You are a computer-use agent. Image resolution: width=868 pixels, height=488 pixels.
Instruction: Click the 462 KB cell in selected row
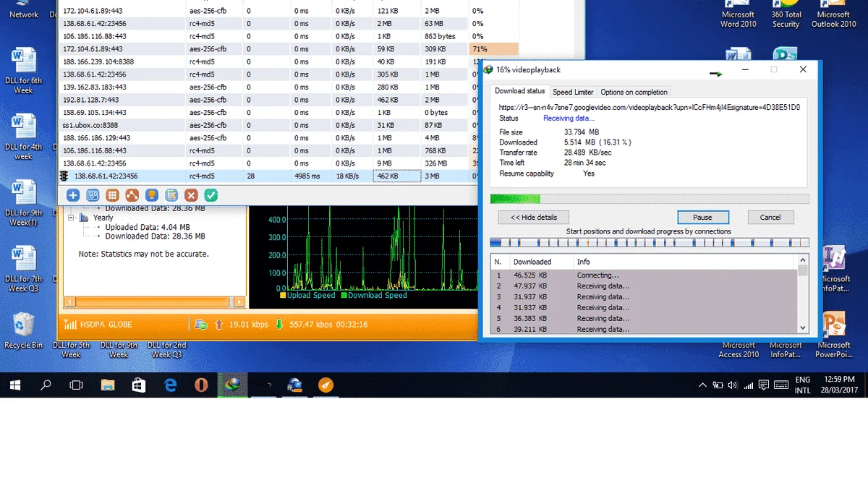(396, 176)
